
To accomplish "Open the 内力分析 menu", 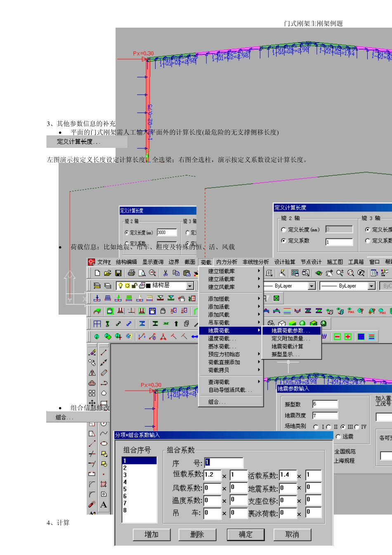I will [227, 262].
